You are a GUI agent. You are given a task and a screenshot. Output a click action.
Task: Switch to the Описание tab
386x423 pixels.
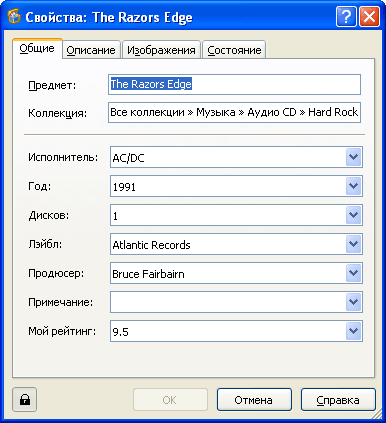point(91,50)
